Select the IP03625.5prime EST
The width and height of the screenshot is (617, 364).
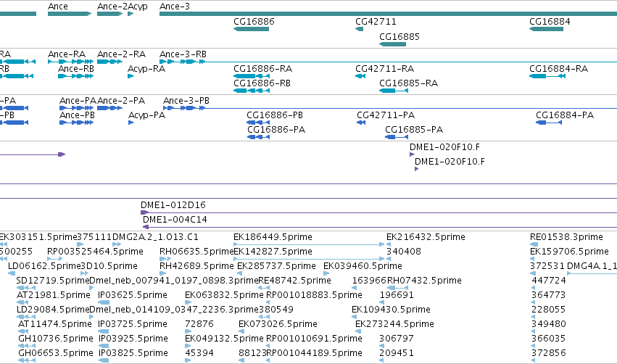click(104, 302)
